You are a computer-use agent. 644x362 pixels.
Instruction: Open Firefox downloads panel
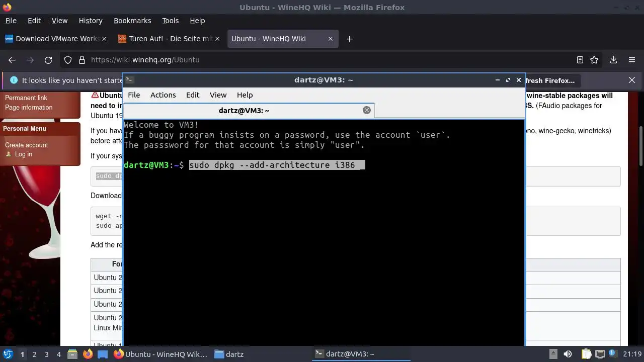coord(614,60)
